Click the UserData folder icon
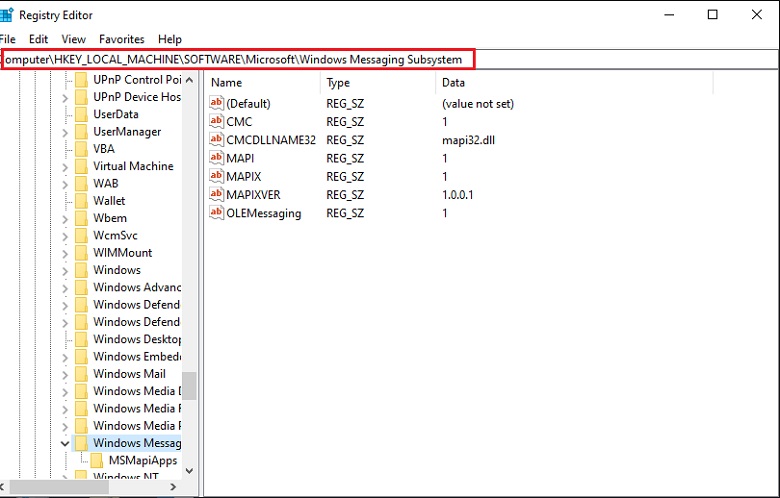The image size is (780, 498). 81,114
